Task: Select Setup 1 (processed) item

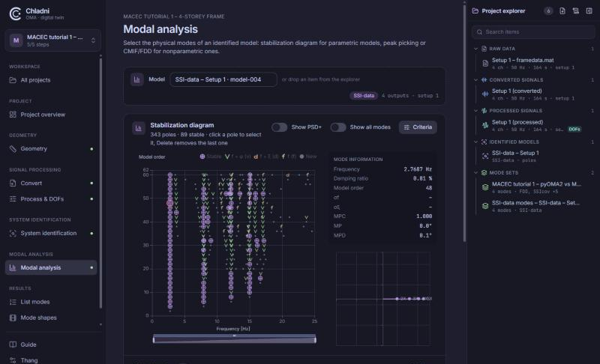Action: [535, 125]
